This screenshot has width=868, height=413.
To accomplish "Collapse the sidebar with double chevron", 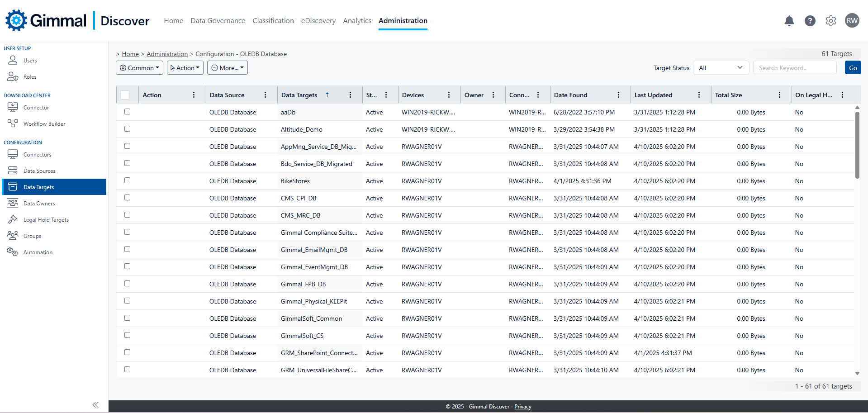I will 95,405.
